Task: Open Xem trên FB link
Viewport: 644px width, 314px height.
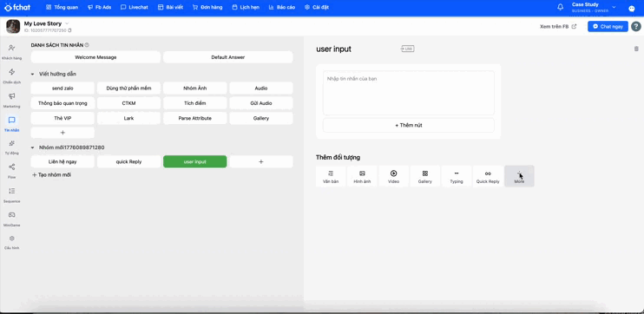Action: [x=558, y=26]
